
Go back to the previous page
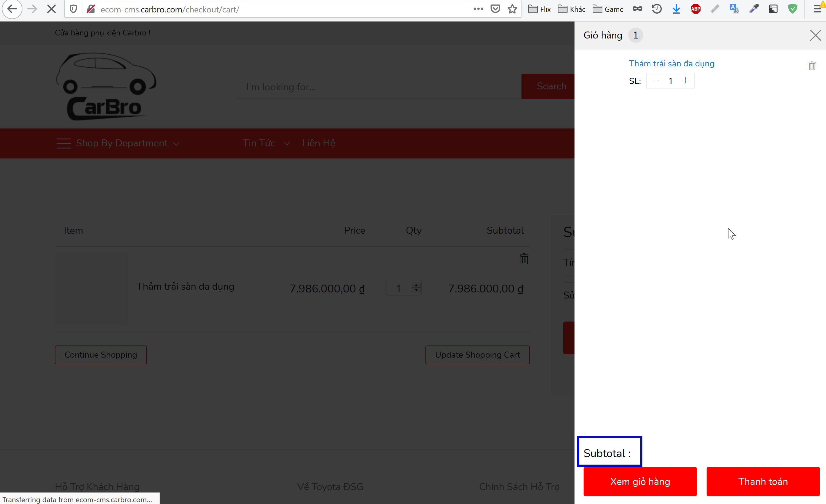(12, 9)
